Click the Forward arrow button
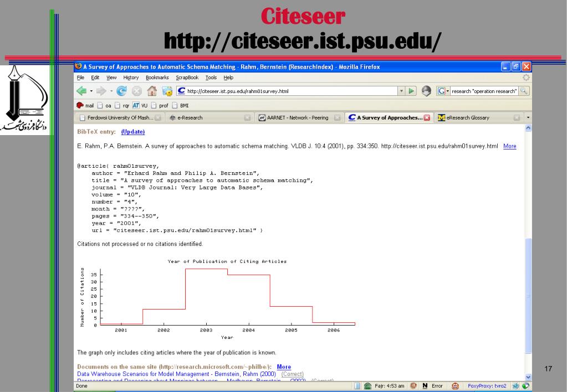Image resolution: width=567 pixels, height=392 pixels. pos(101,91)
